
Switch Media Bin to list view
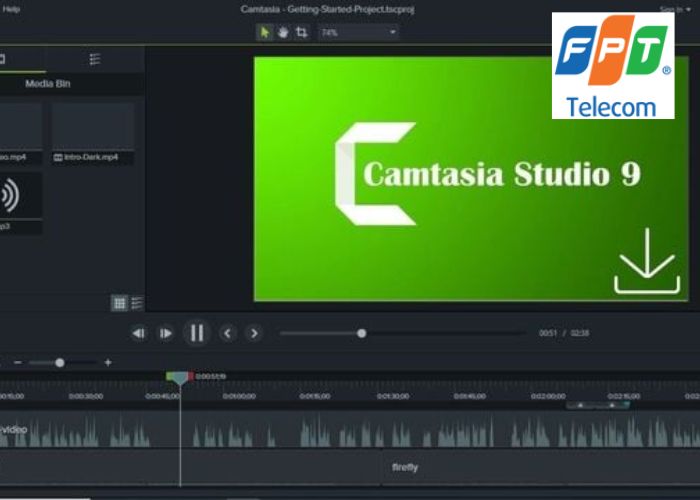pos(136,303)
